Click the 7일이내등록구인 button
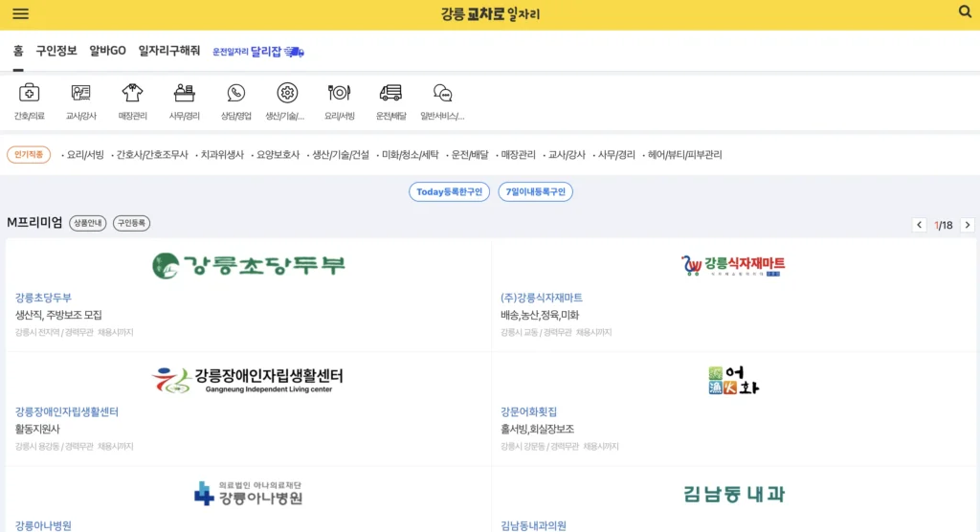Image resolution: width=980 pixels, height=532 pixels. tap(536, 192)
